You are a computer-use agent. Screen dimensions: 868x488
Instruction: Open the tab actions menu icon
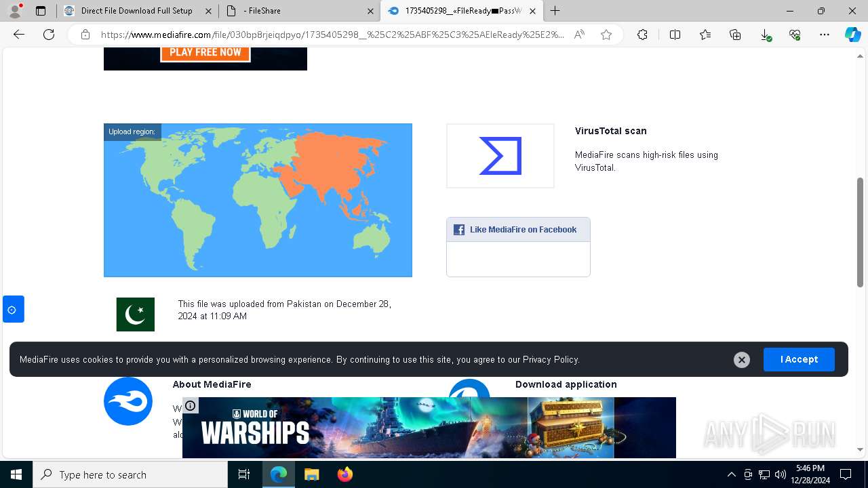click(x=41, y=11)
